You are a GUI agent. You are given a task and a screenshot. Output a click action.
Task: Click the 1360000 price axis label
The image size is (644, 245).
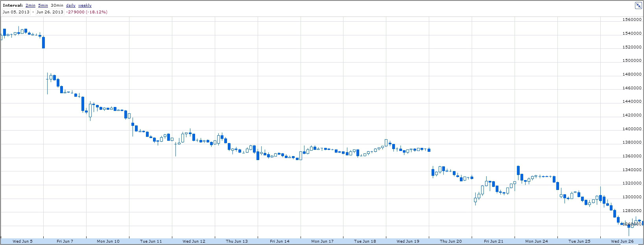pyautogui.click(x=633, y=156)
